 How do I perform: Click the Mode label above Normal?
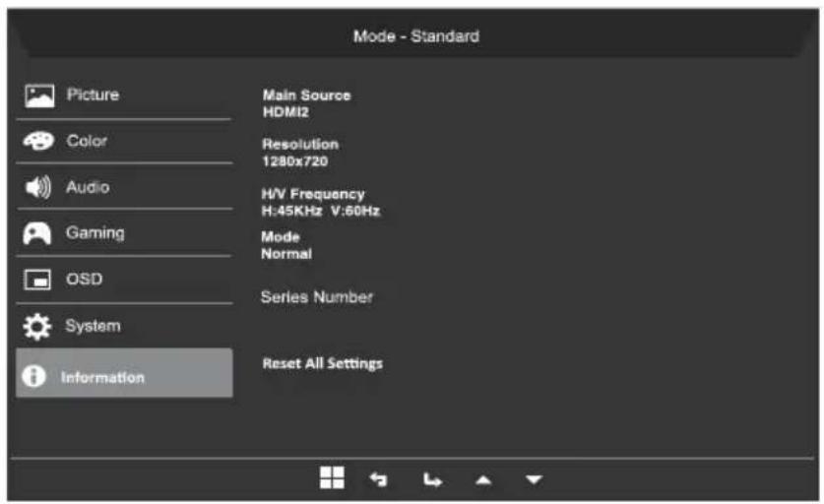click(281, 236)
